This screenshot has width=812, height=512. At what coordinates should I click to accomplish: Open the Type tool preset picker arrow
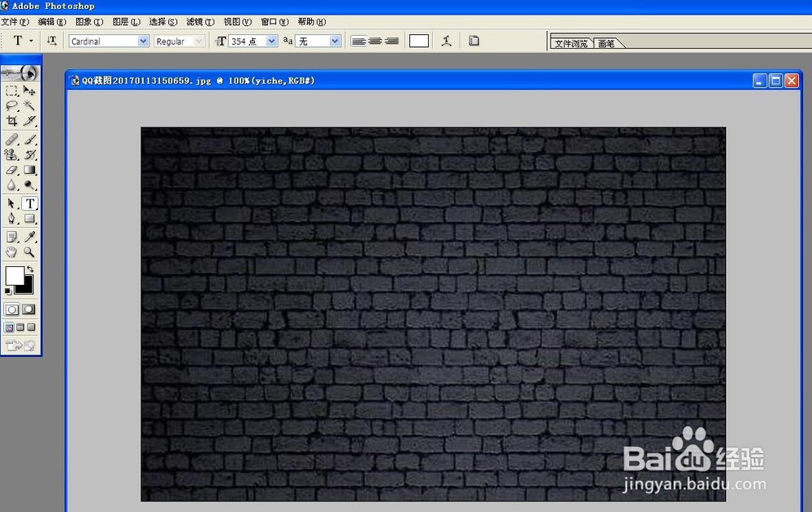click(x=31, y=41)
